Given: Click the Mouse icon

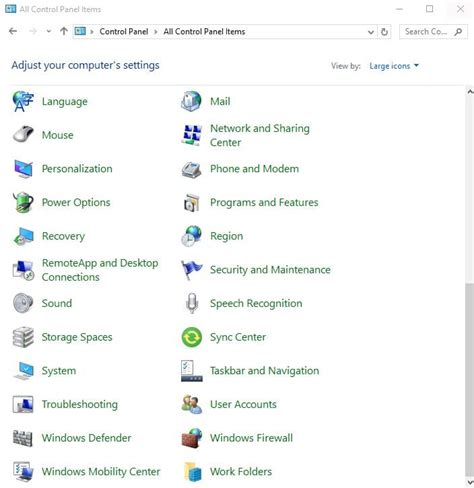Looking at the screenshot, I should [x=23, y=135].
